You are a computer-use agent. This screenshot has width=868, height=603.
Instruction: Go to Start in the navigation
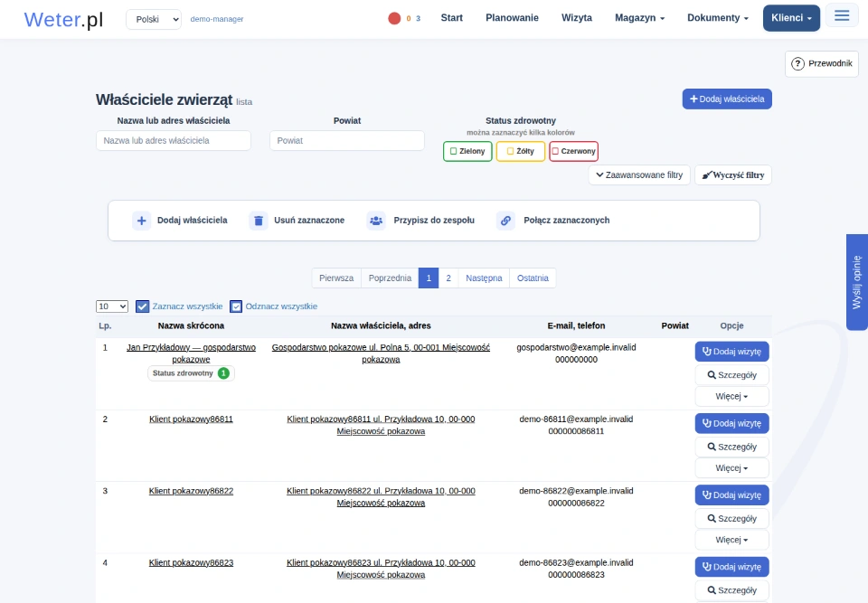[452, 18]
